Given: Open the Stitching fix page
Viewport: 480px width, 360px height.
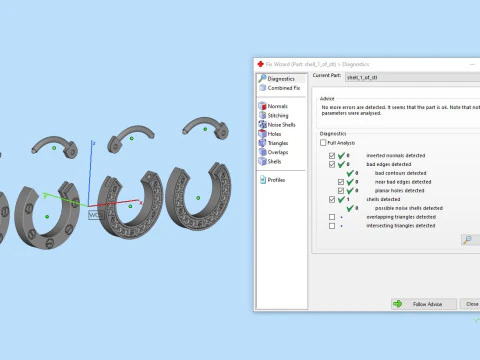Looking at the screenshot, I should [278, 116].
